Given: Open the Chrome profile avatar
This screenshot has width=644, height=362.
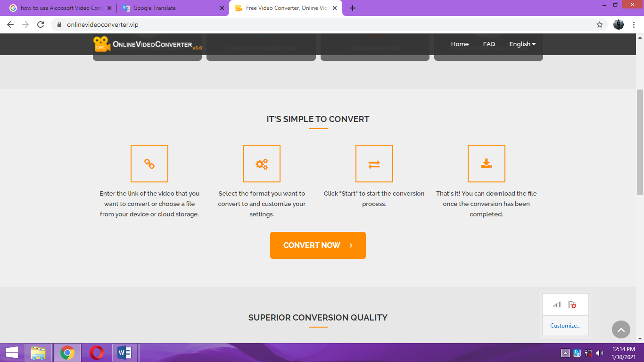Looking at the screenshot, I should [x=619, y=25].
